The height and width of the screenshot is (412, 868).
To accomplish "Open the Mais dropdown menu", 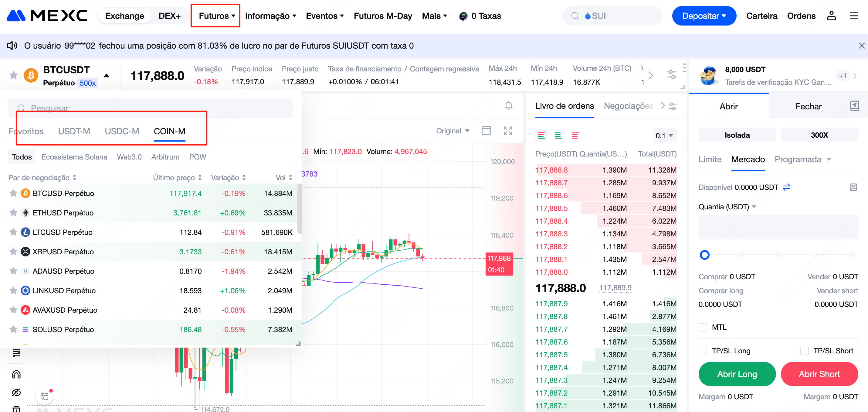I will coord(434,16).
